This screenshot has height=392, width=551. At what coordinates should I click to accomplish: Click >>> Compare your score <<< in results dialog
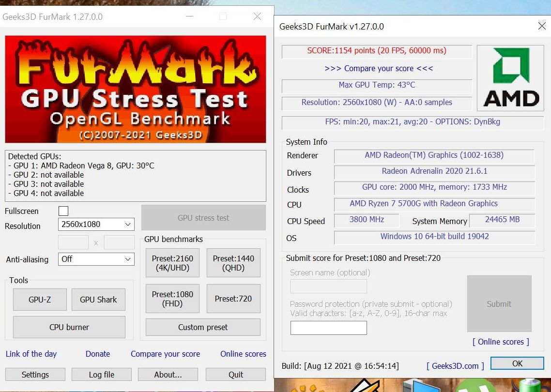coord(379,68)
